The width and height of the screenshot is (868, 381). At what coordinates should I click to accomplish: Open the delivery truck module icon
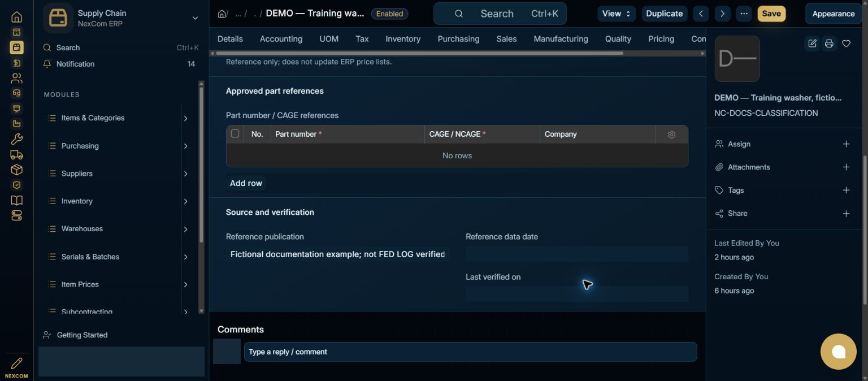[x=16, y=154]
